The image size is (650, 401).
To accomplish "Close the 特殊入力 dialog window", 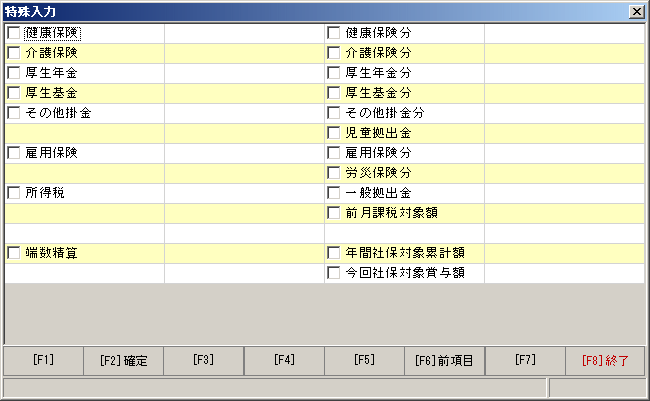I will (636, 12).
